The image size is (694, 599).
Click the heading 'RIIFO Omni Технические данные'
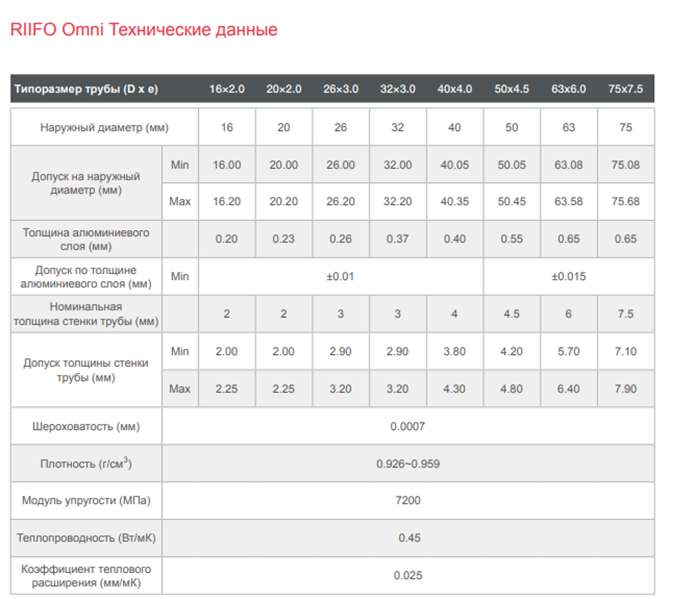[x=144, y=30]
